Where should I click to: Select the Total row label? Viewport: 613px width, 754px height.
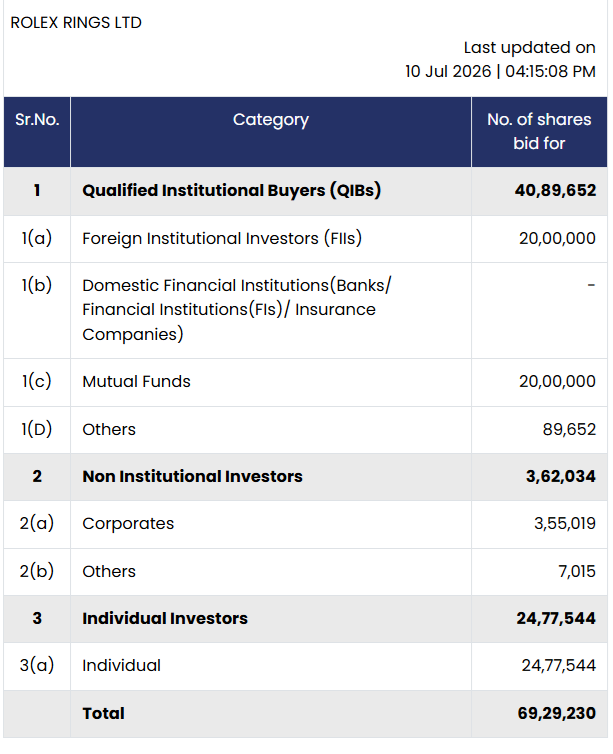(103, 713)
